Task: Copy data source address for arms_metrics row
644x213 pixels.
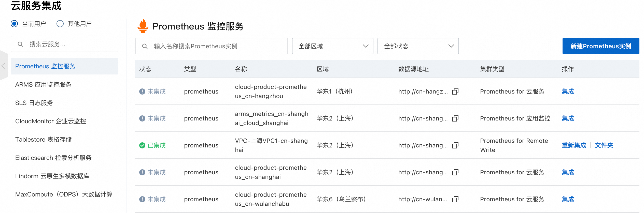Action: [455, 118]
